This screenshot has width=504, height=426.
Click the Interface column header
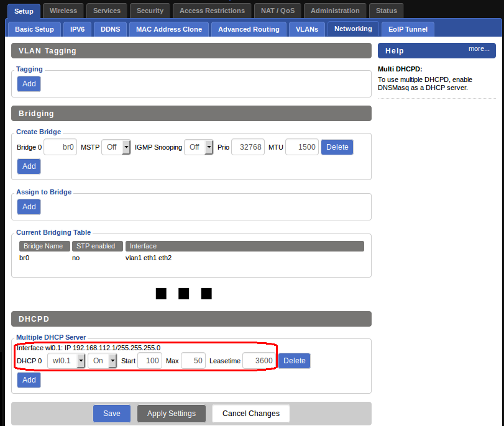pos(245,246)
